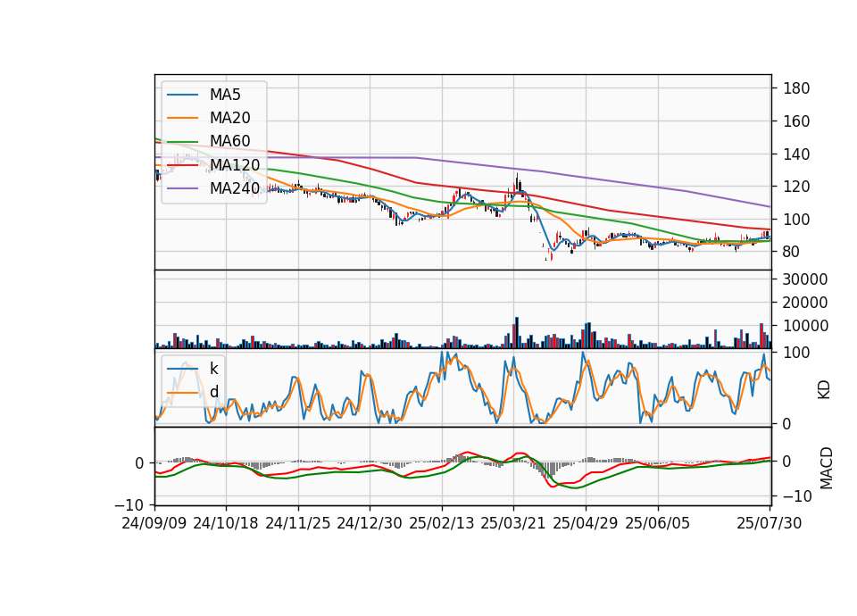Screen dimensions: 857x616
Task: Click the blue MA5 legend line sample
Action: 182,95
